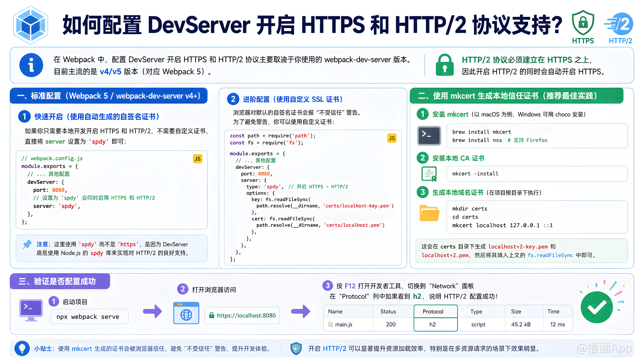This screenshot has width=644, height=362.
Task: Click the blue "F12" key text
Action: coord(350,286)
